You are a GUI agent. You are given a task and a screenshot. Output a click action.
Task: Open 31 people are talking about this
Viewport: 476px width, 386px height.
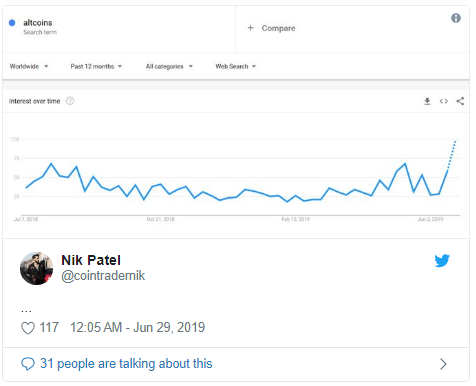point(126,364)
